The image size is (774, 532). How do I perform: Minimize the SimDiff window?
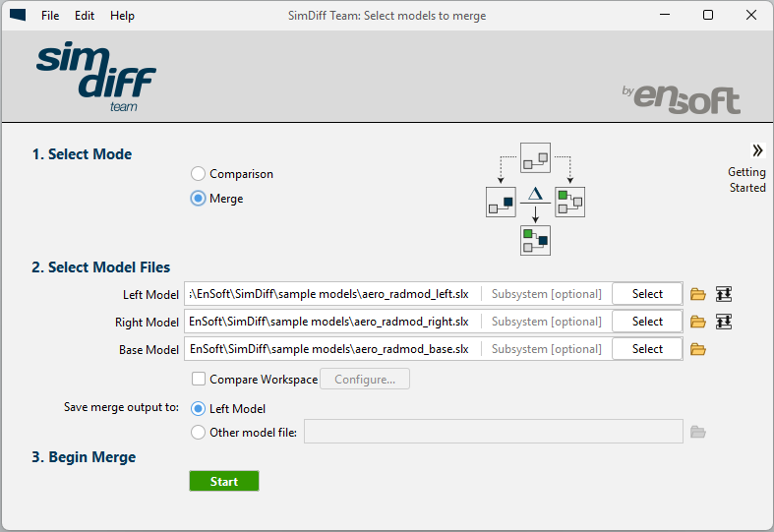coord(665,15)
